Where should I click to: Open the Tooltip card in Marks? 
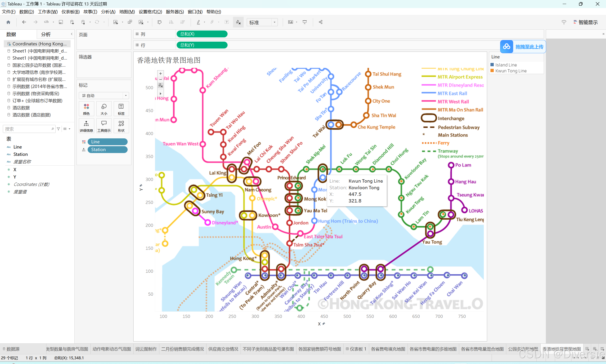pyautogui.click(x=104, y=126)
